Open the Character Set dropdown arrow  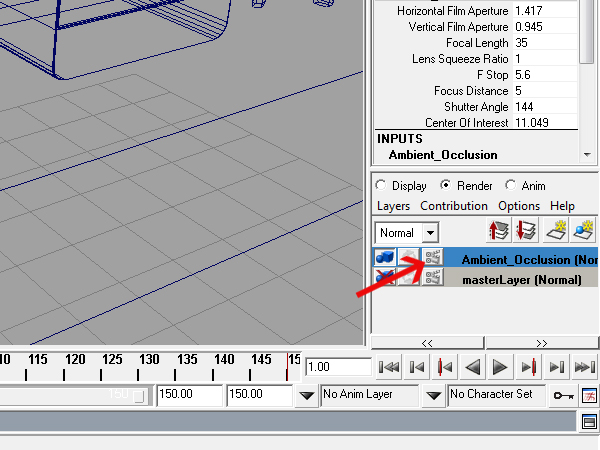tap(434, 395)
